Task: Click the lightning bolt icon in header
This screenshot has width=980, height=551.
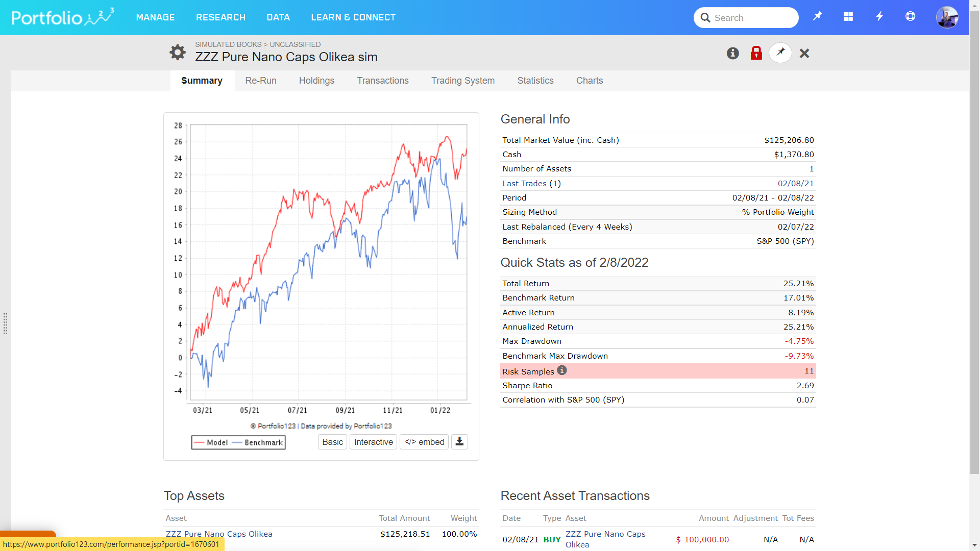Action: coord(879,17)
